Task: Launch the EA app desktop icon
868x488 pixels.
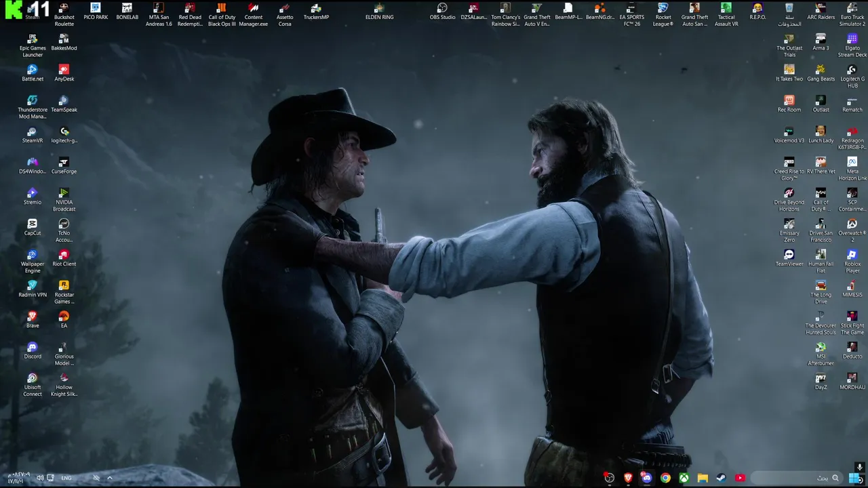Action: pos(64,320)
